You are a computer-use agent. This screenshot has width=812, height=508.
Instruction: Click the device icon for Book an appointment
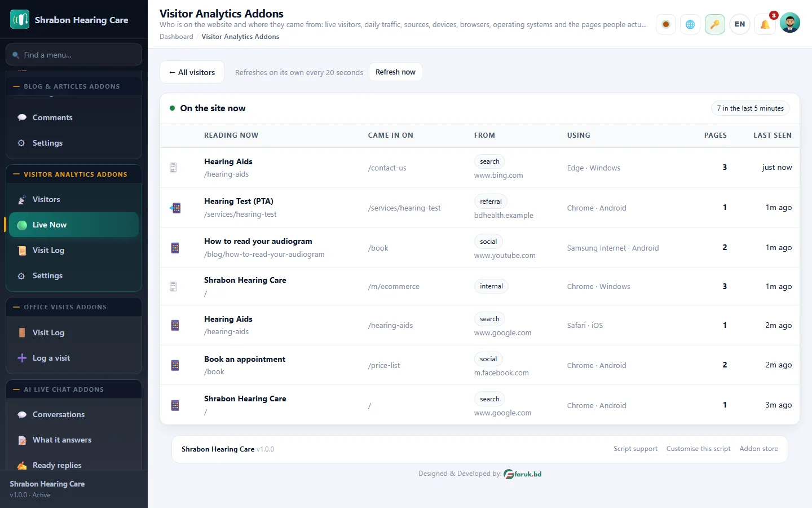[x=175, y=365]
